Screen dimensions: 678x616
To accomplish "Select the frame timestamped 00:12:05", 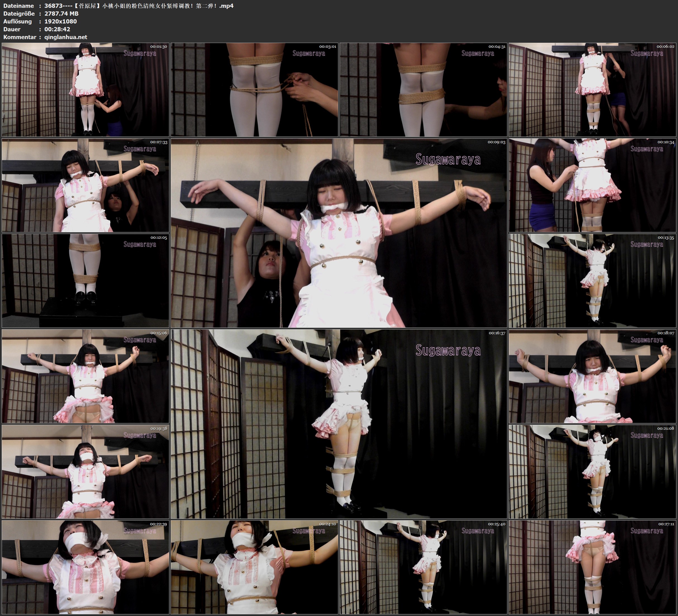I will tap(85, 281).
